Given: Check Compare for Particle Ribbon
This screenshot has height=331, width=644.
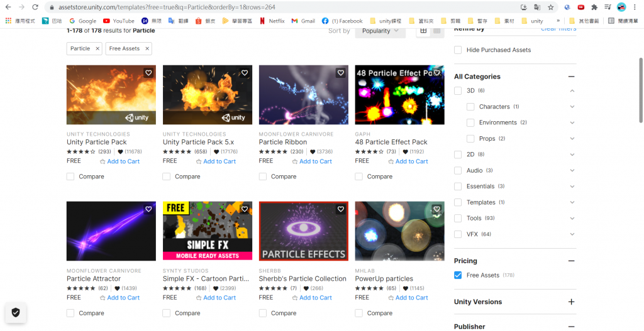Looking at the screenshot, I should tap(263, 176).
